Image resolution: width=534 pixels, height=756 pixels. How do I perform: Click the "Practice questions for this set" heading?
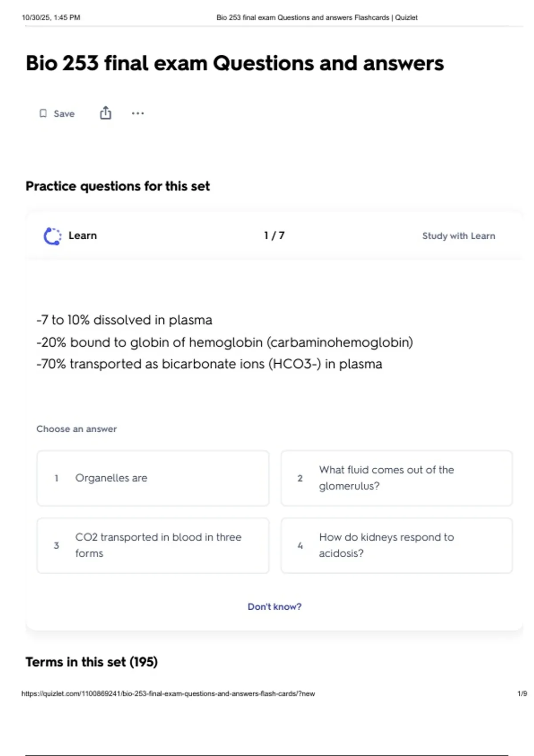(117, 186)
